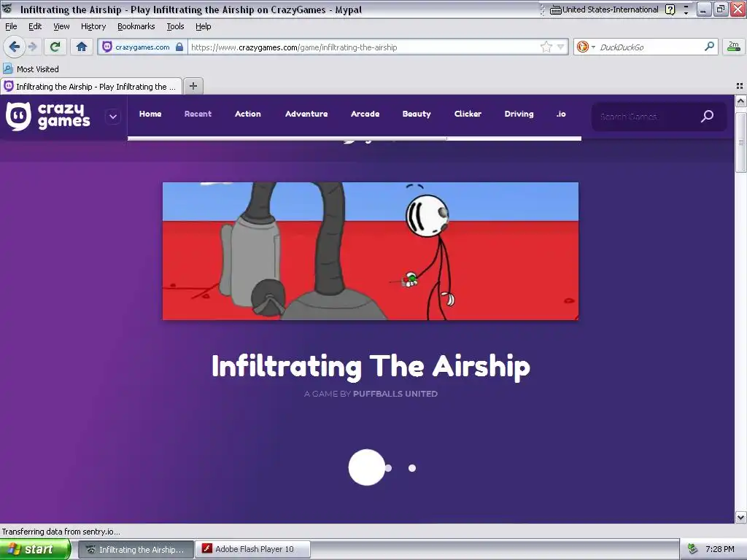Browse the Arcade games category
Image resolution: width=747 pixels, height=560 pixels.
click(365, 114)
